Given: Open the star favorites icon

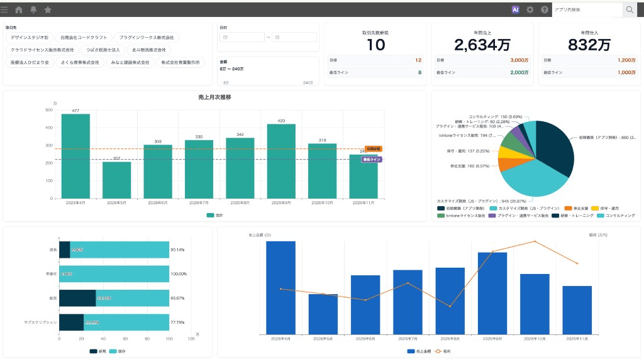Looking at the screenshot, I should pos(48,9).
